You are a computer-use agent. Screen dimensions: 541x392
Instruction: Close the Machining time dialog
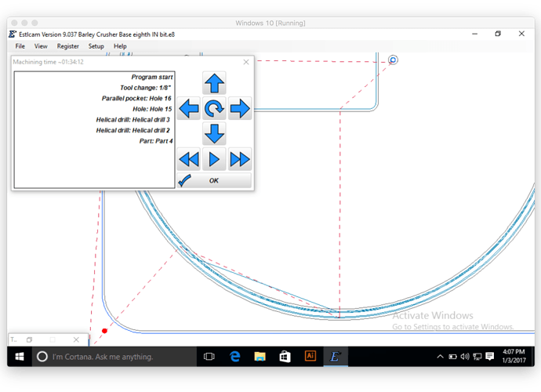point(246,62)
